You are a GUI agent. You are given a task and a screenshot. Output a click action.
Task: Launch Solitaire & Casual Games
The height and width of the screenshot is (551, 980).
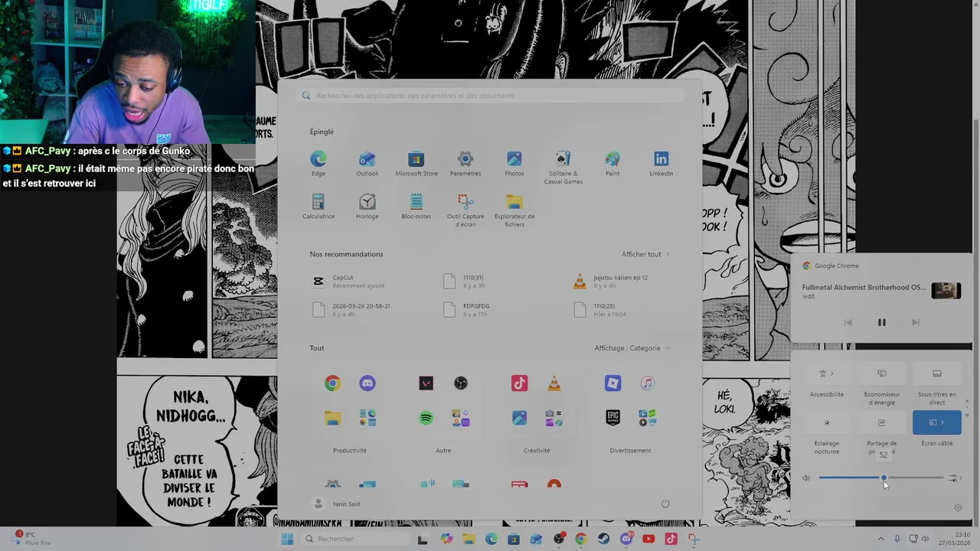[563, 167]
